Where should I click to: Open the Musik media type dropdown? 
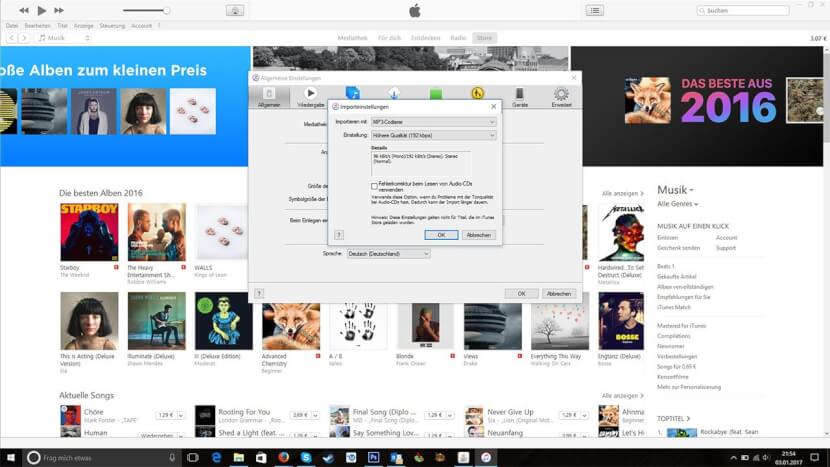tap(64, 38)
